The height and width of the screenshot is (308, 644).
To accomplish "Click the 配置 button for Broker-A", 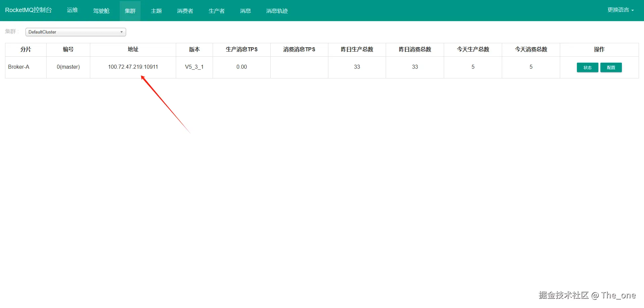I will click(611, 67).
